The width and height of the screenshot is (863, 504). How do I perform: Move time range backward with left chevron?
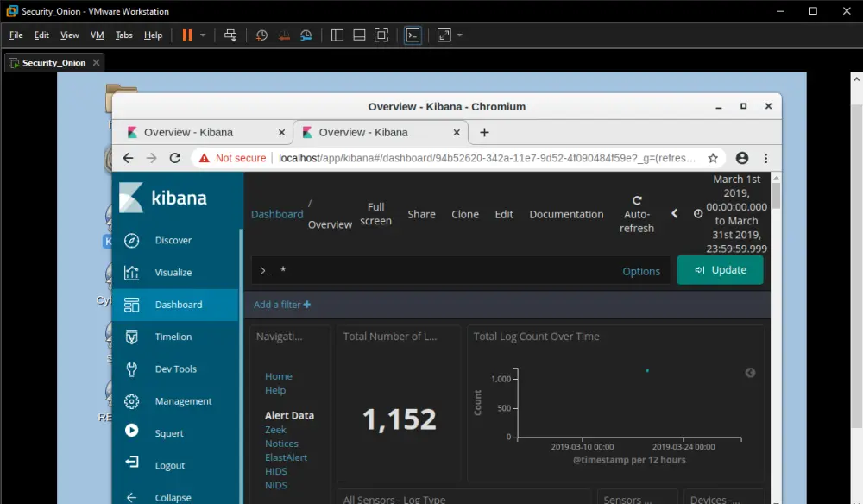click(x=674, y=213)
